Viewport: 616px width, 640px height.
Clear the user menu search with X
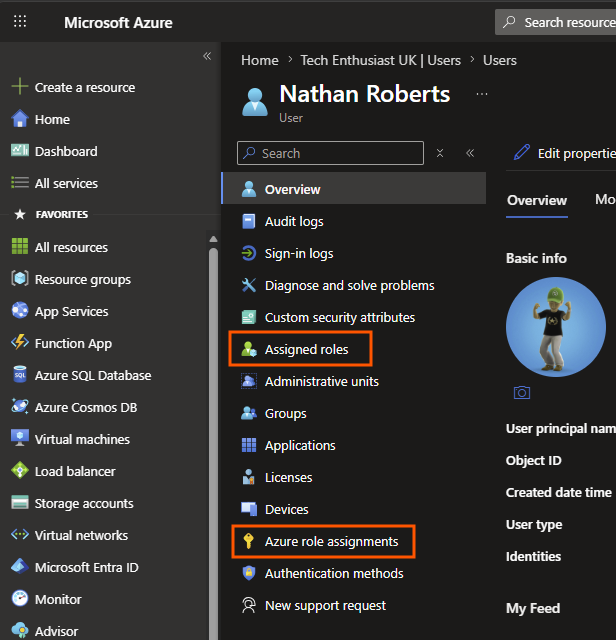point(440,153)
